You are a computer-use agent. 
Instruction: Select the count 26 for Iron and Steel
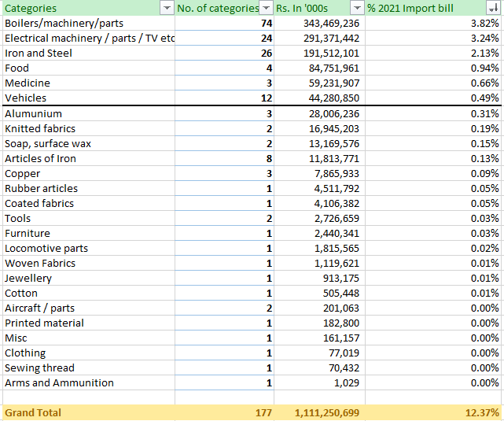[x=224, y=53]
